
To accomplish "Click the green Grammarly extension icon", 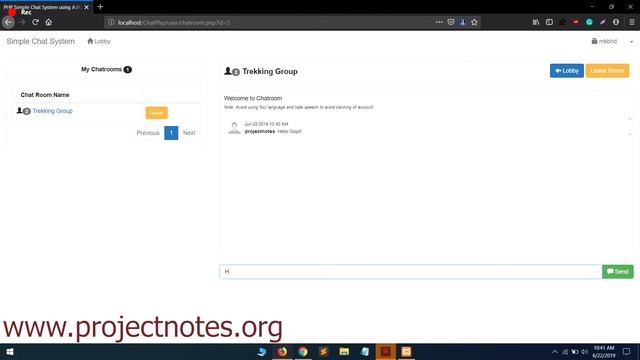I will tap(589, 22).
